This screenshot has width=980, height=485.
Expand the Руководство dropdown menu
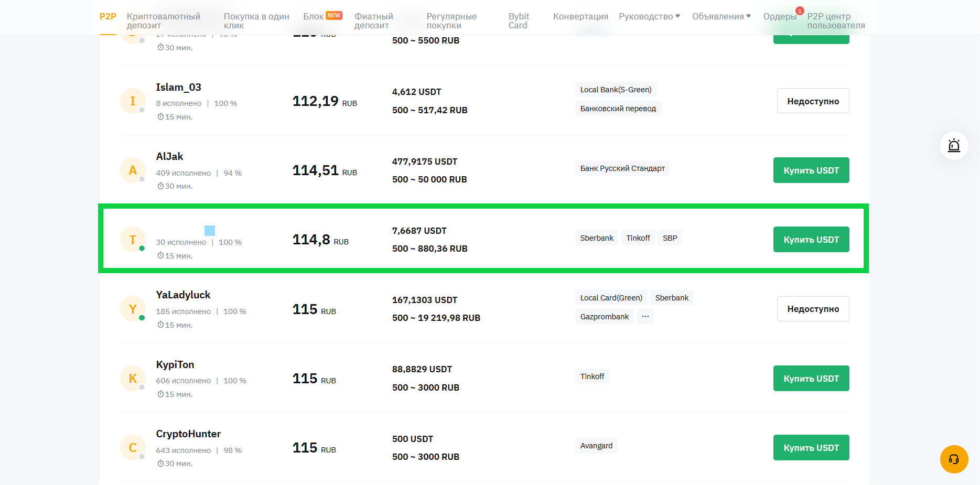tap(649, 16)
